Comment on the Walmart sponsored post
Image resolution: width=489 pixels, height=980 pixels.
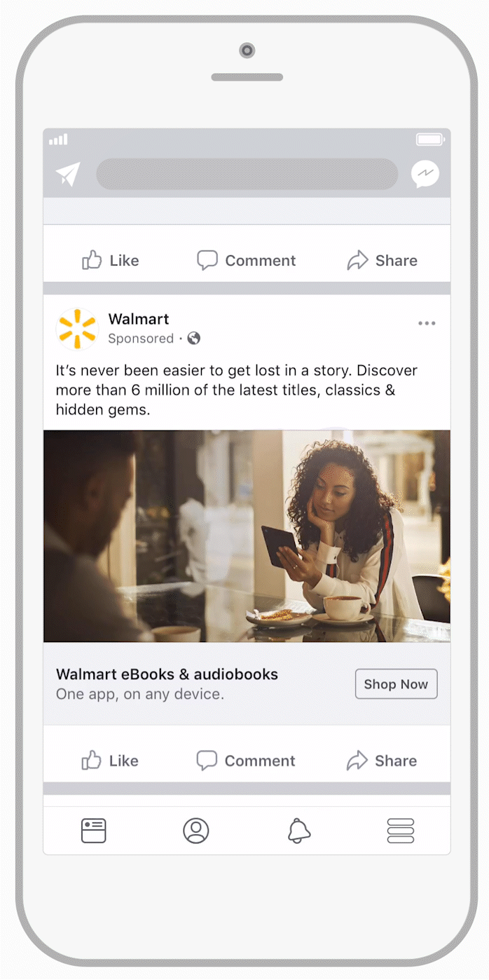(x=246, y=761)
